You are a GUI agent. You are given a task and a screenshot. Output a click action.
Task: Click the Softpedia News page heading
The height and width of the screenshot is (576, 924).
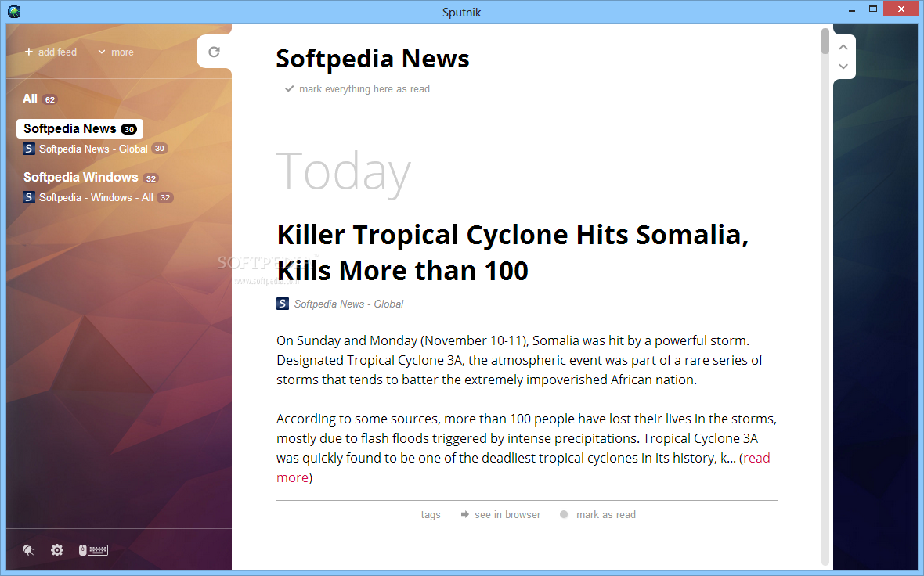pyautogui.click(x=373, y=59)
